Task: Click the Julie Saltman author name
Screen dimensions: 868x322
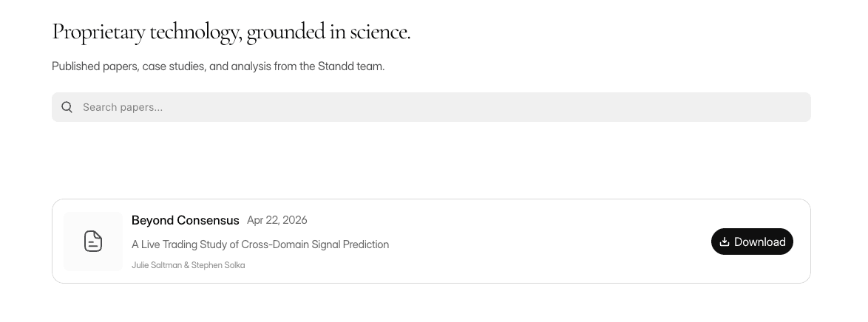Action: tap(157, 265)
